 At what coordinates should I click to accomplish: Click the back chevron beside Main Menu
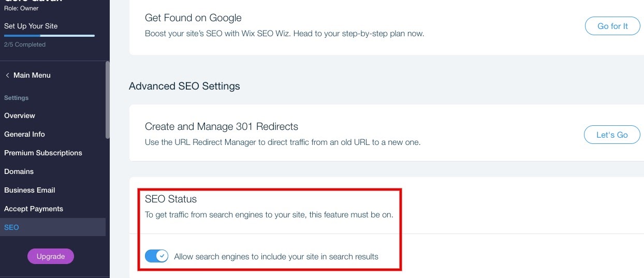(x=7, y=76)
